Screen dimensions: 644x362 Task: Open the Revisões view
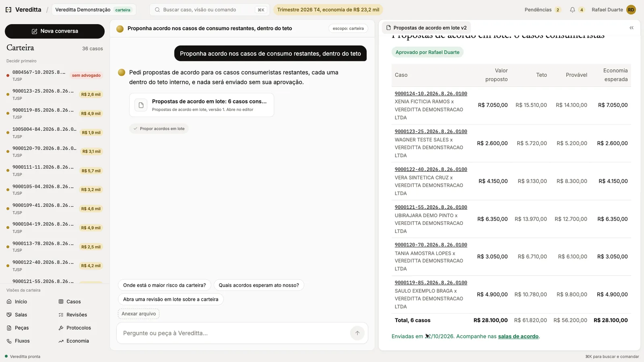tap(73, 315)
